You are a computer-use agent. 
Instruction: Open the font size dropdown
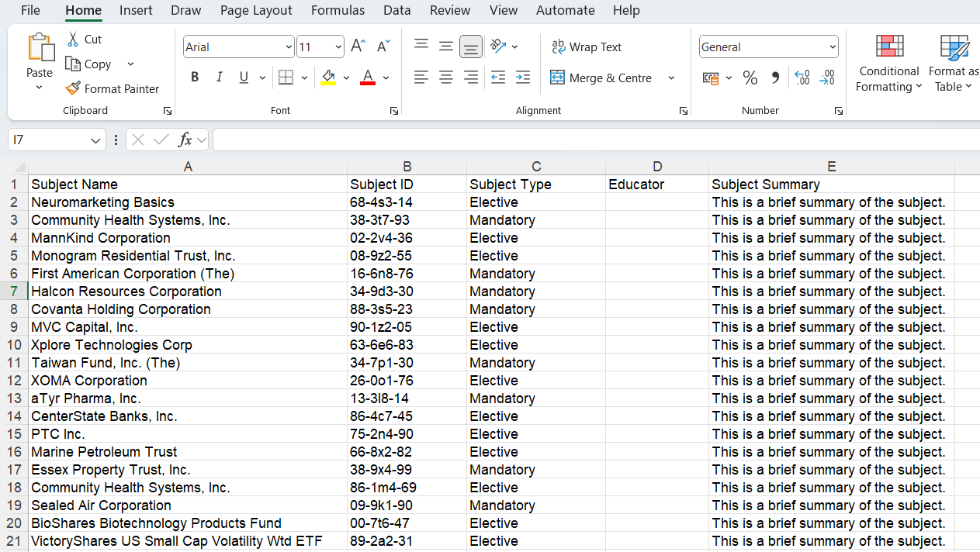[x=338, y=47]
